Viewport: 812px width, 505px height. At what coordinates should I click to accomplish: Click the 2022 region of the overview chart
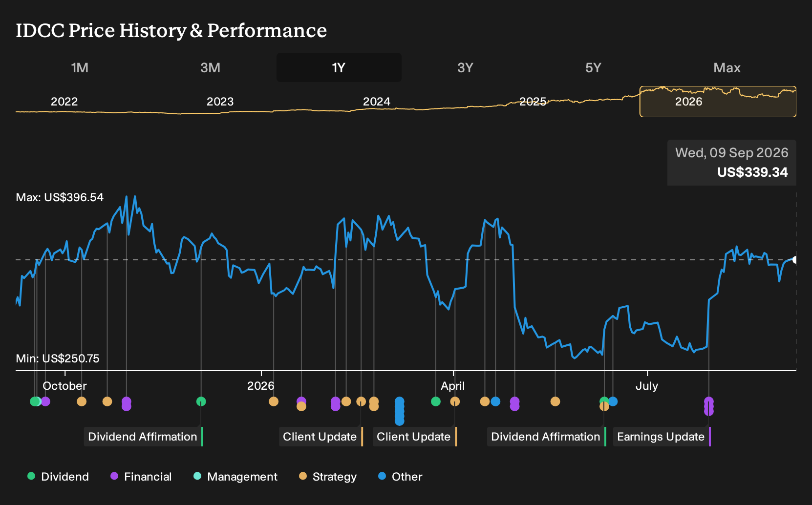(64, 102)
